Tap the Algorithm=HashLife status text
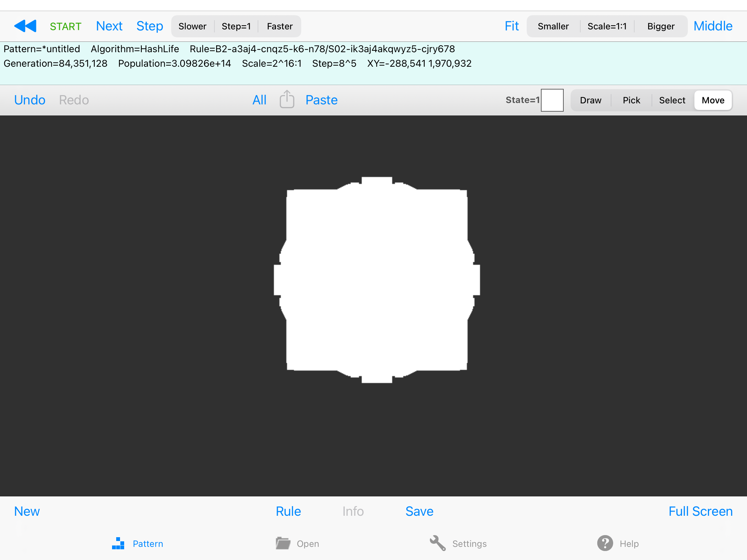The image size is (747, 560). point(135,49)
